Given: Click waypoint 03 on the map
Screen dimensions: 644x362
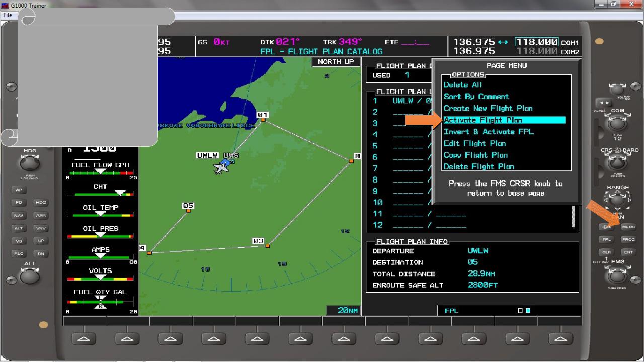Looking at the screenshot, I should (x=267, y=246).
